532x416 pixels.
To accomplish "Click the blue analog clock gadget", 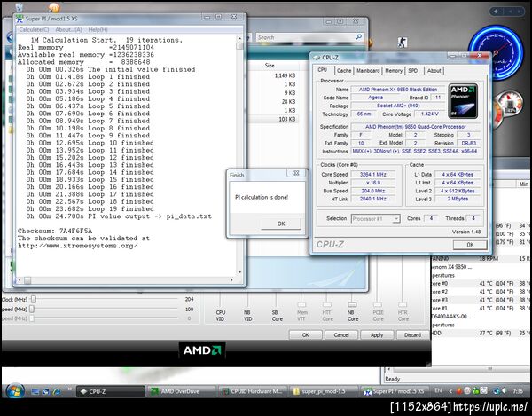I will (496, 52).
